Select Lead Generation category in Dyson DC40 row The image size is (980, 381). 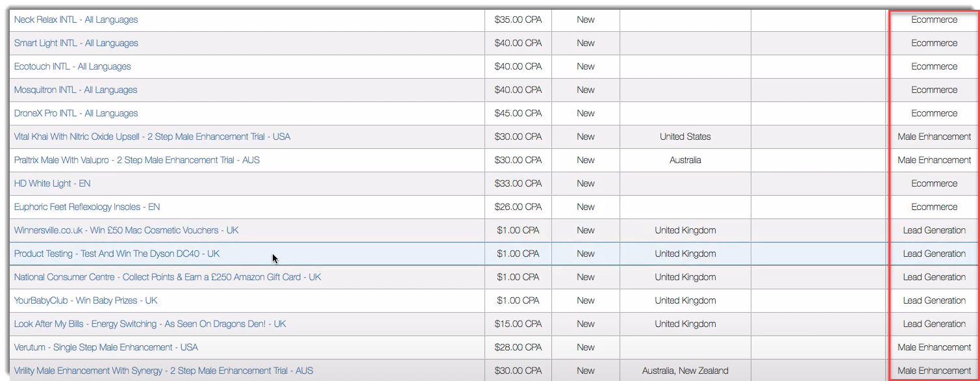[x=934, y=254]
